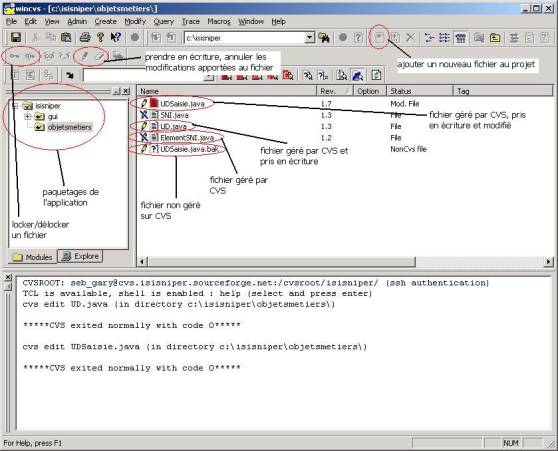
Task: Open the File menu
Action: coord(11,22)
